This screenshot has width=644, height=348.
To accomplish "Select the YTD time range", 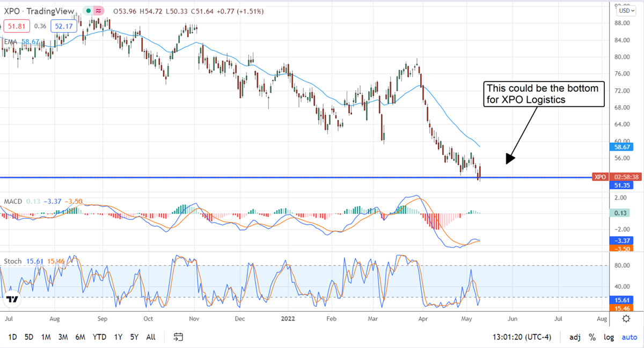I will click(99, 337).
